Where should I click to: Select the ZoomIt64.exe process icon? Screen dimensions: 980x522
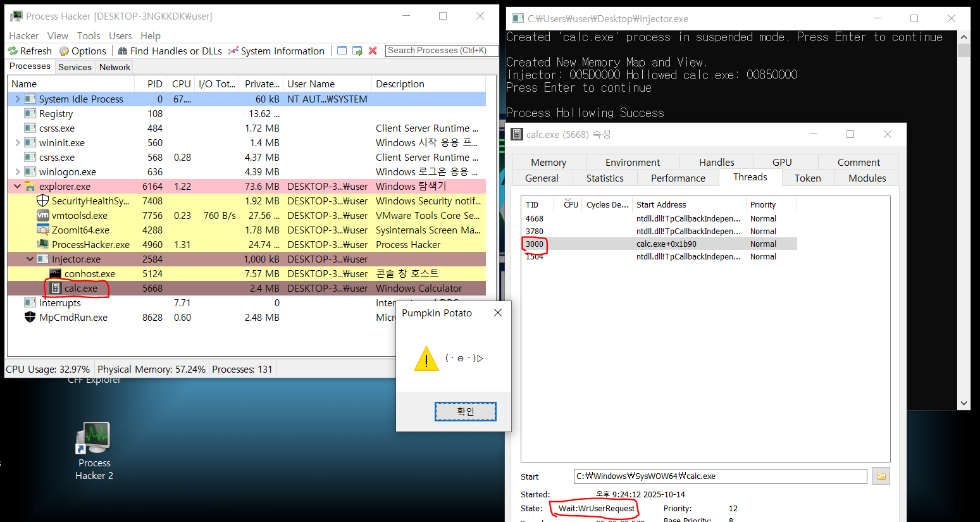(42, 230)
